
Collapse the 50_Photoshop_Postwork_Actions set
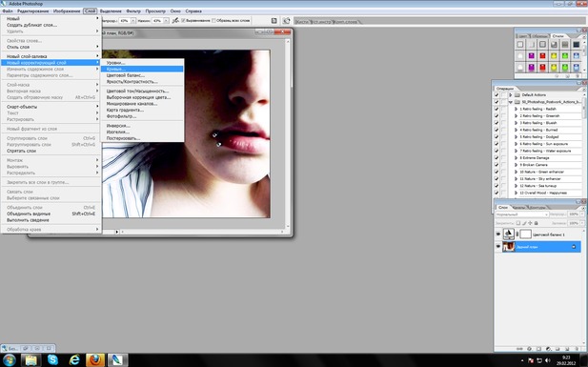pos(511,102)
